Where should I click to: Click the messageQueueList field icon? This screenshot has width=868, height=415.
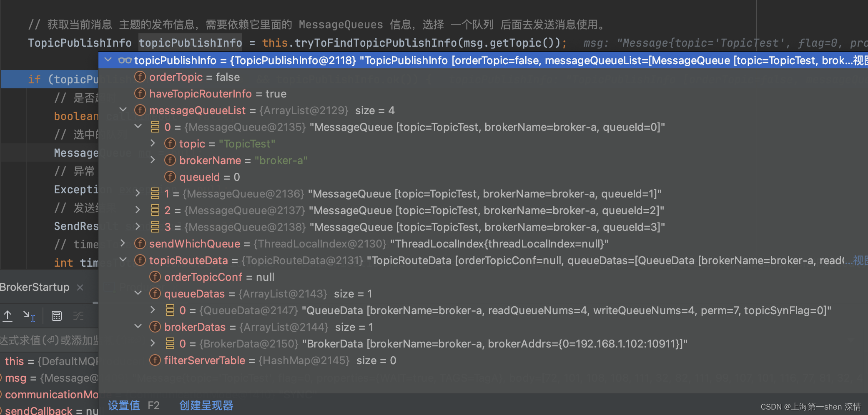(140, 110)
